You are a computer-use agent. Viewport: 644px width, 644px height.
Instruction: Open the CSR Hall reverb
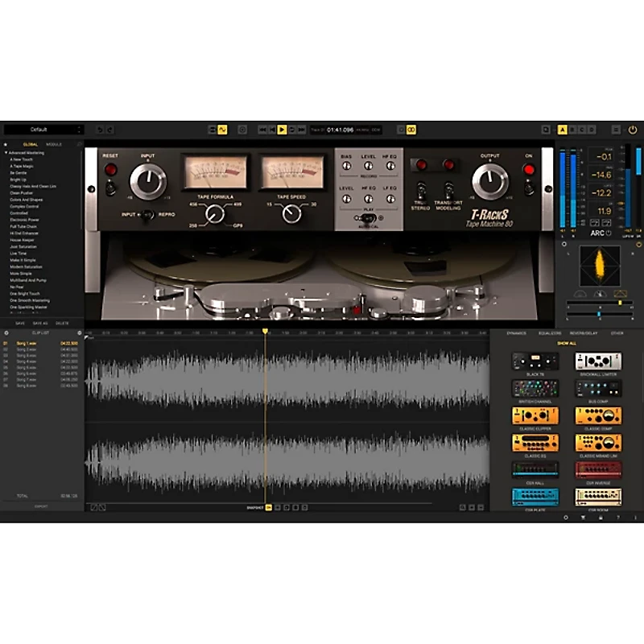[535, 469]
